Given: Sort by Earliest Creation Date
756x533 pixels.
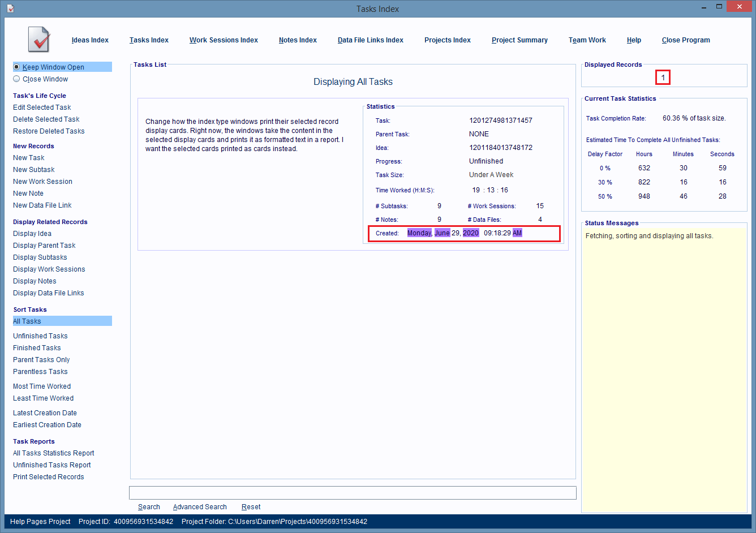Looking at the screenshot, I should click(x=47, y=425).
